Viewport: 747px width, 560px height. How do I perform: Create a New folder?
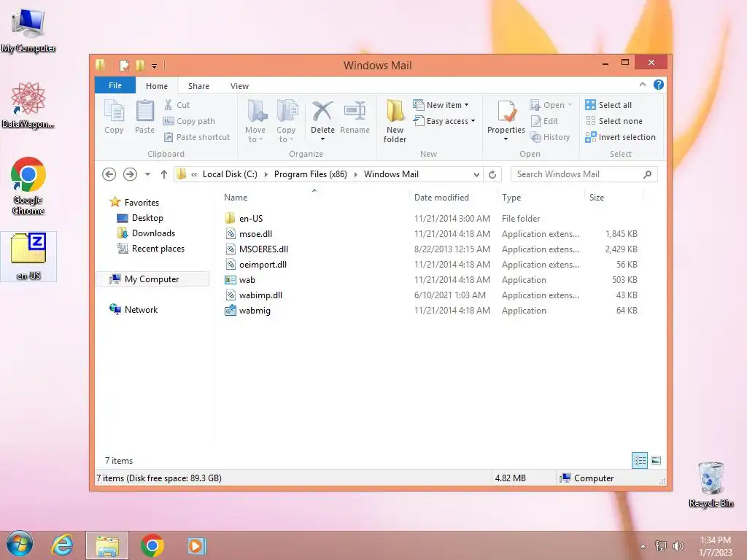[395, 121]
